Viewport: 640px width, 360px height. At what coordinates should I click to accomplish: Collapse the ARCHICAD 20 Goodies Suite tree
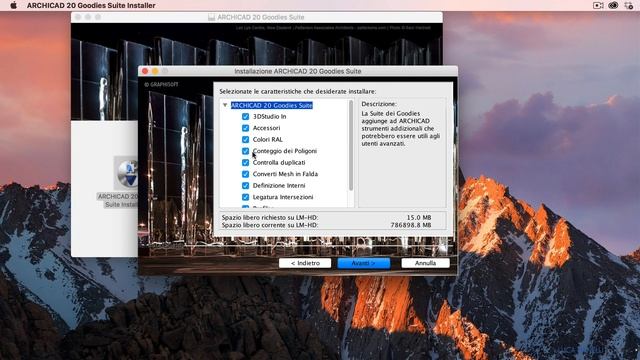point(225,105)
